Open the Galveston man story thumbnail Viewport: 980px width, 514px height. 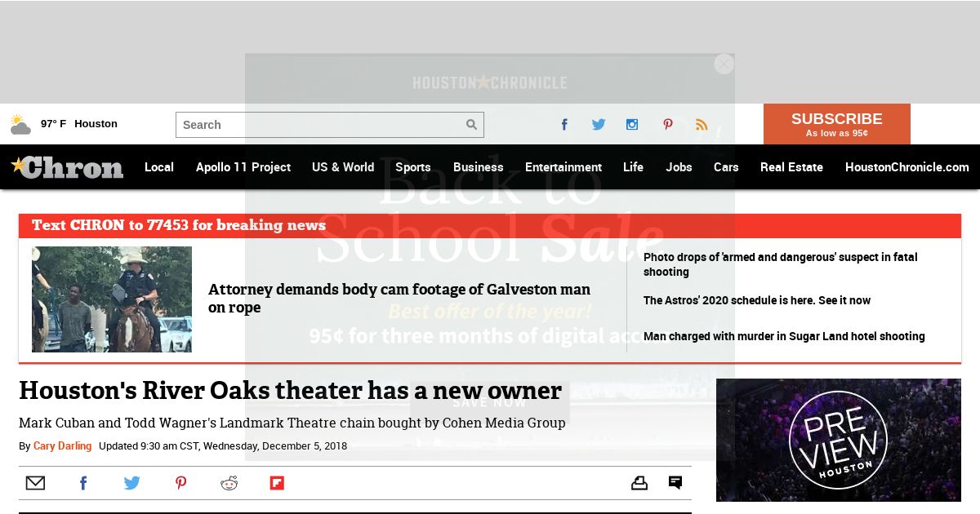(x=112, y=299)
